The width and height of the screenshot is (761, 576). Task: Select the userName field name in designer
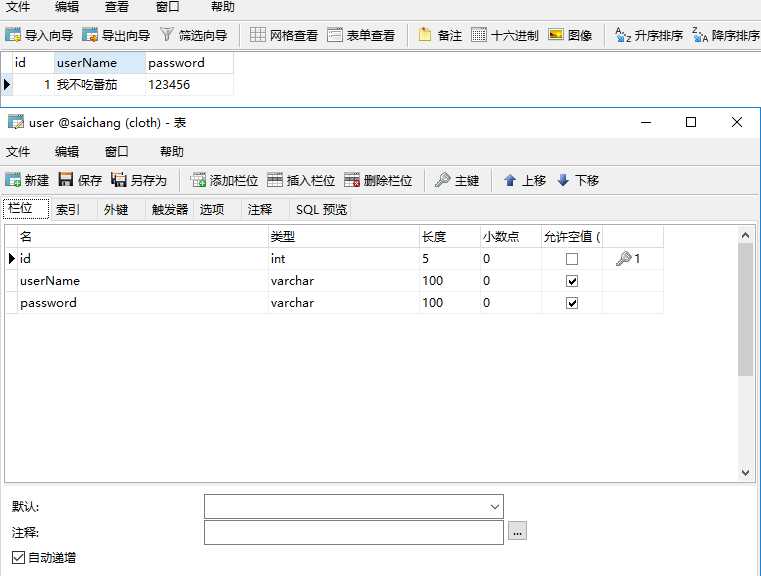click(x=143, y=280)
